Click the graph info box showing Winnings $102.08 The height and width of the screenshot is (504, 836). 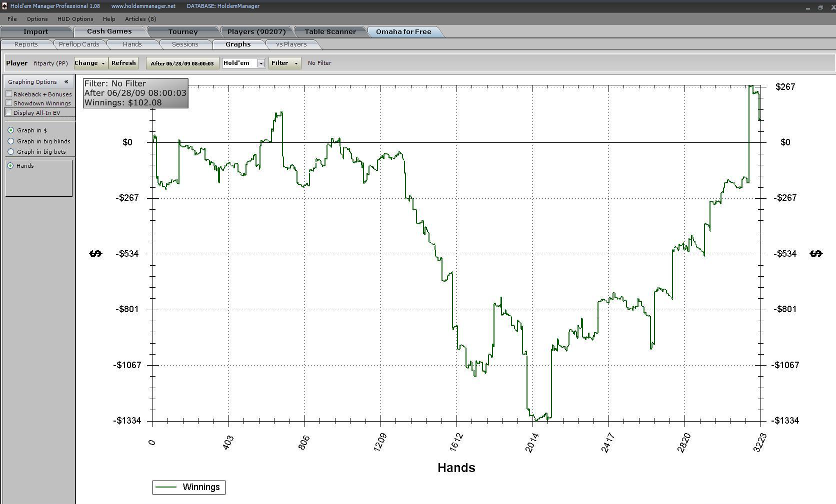coord(135,93)
